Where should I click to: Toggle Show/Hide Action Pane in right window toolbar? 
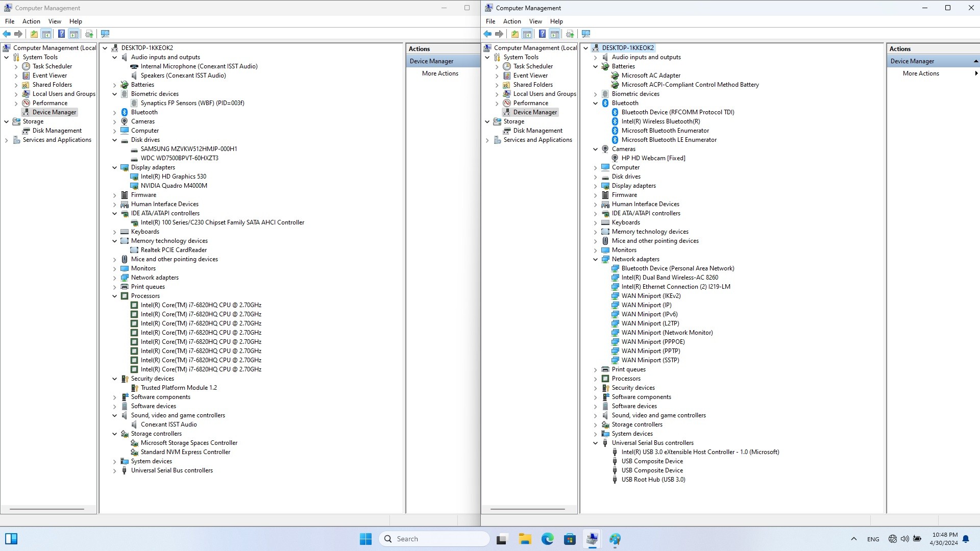coord(555,34)
